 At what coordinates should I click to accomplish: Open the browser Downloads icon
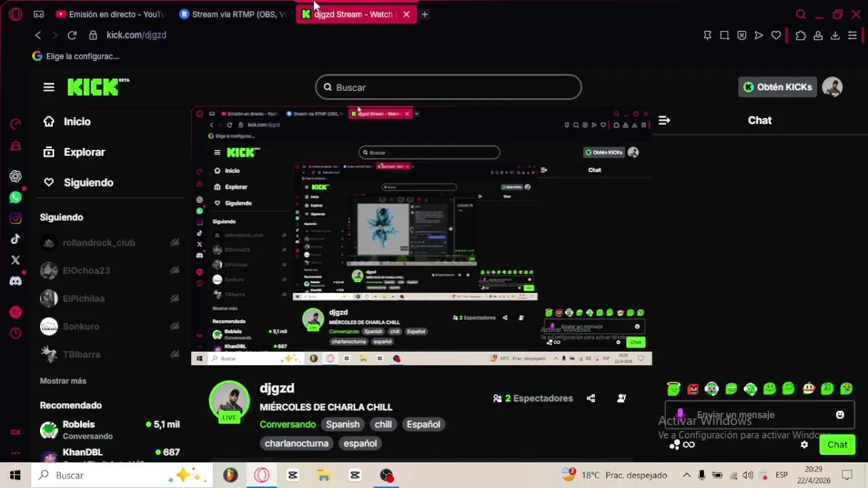click(x=835, y=35)
